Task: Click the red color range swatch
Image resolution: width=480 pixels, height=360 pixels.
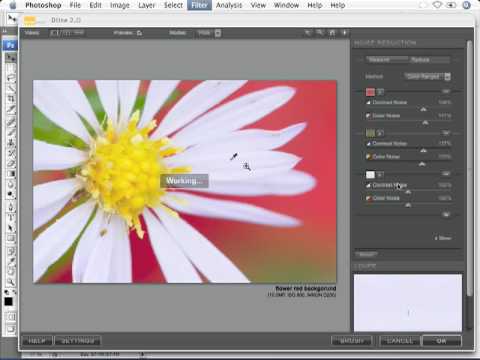Action: [x=370, y=92]
